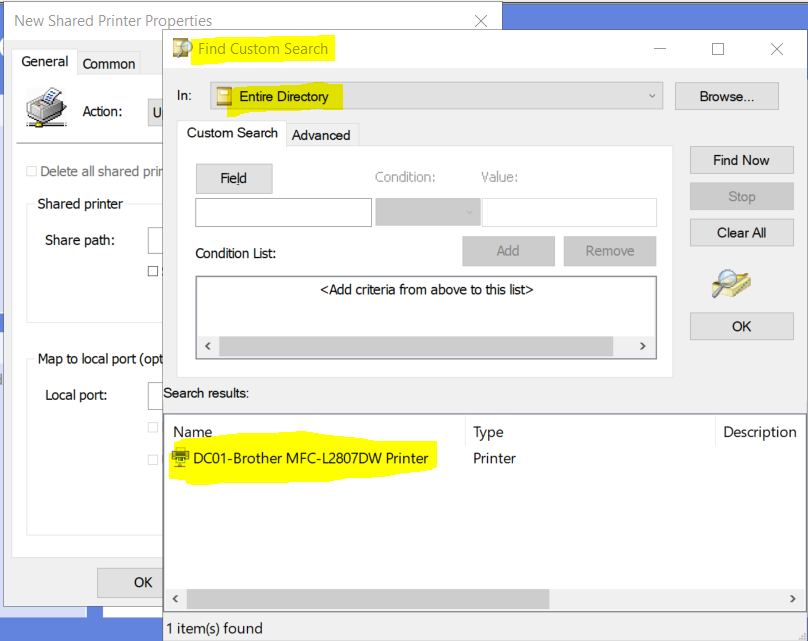Viewport: 808px width, 641px height.
Task: Click OK in Find Custom Search
Action: 742,326
